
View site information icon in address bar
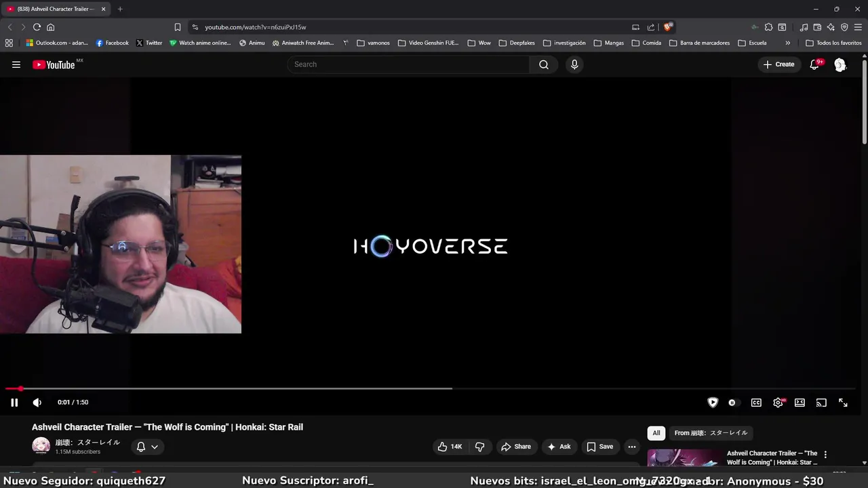[x=195, y=27]
